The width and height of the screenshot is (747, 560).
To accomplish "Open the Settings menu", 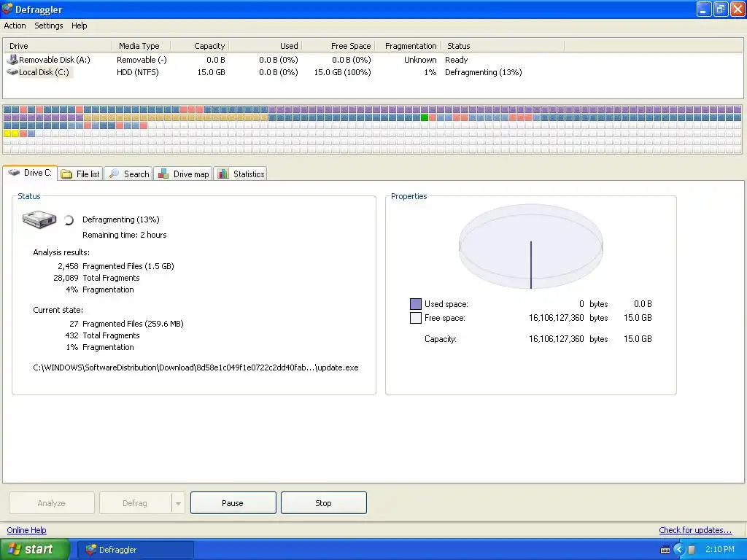I will click(49, 26).
